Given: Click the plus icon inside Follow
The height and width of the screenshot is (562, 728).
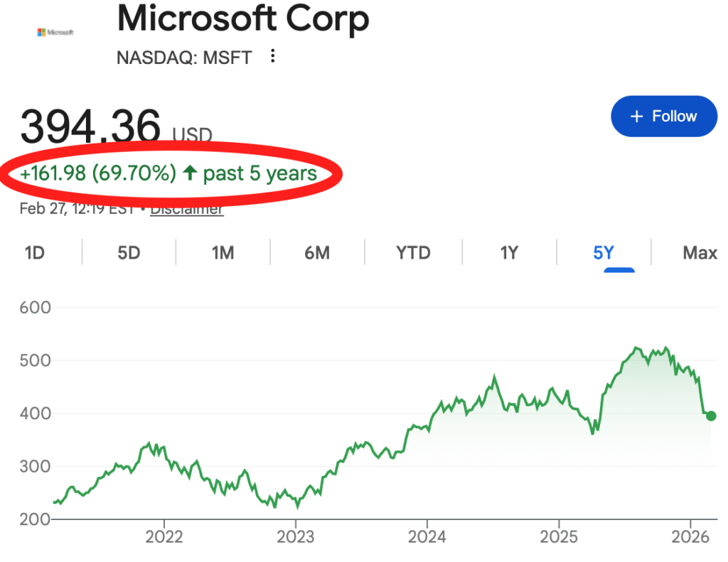Looking at the screenshot, I should [x=637, y=117].
